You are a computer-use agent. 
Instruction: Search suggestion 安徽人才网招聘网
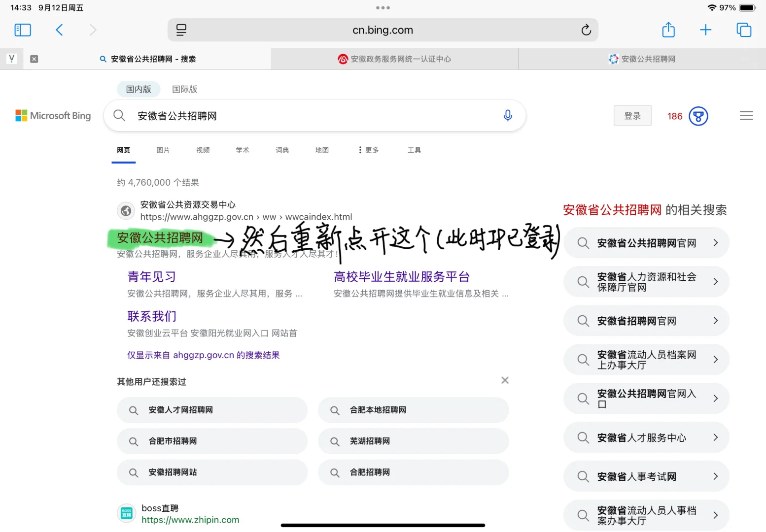point(212,410)
